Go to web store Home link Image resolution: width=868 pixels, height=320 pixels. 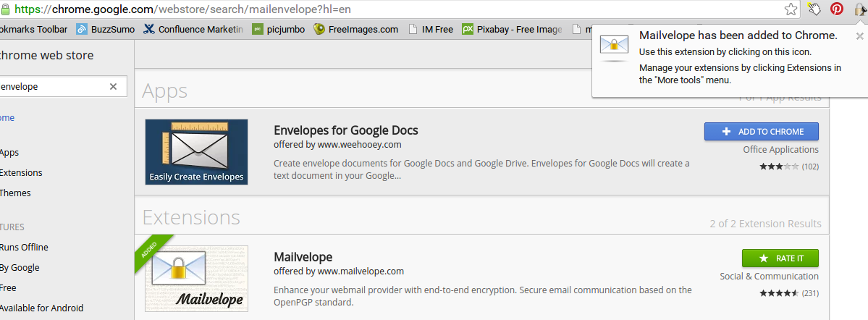tap(7, 117)
